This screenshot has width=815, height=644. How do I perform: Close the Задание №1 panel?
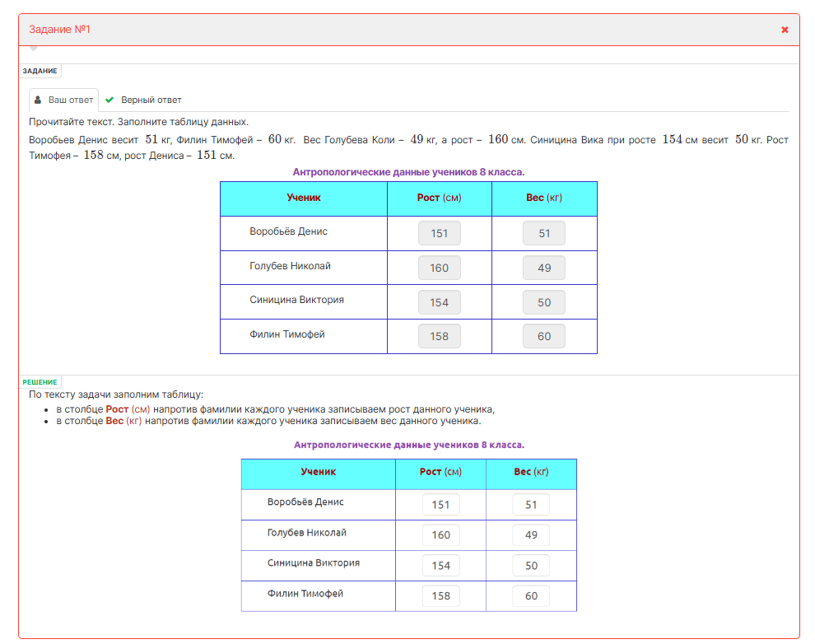[x=785, y=30]
